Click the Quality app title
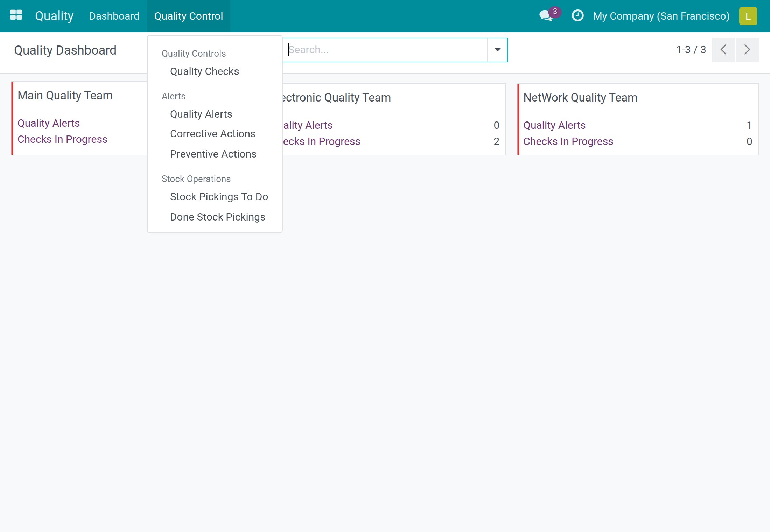The height and width of the screenshot is (532, 770). click(54, 16)
